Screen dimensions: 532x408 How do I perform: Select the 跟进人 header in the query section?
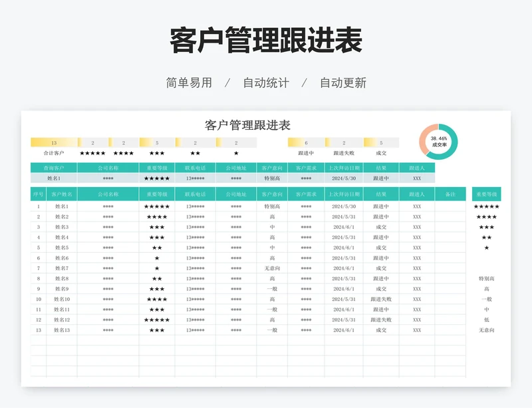click(417, 168)
